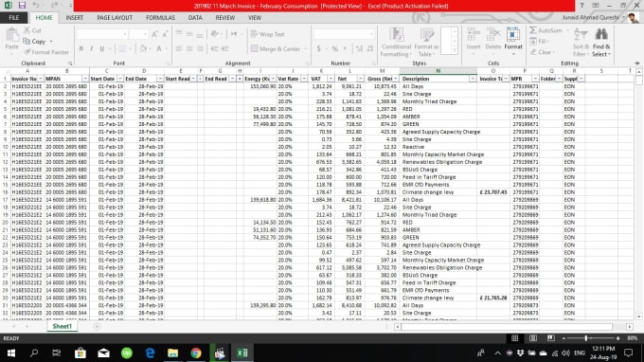Open File Explorer from the taskbar

point(173,353)
